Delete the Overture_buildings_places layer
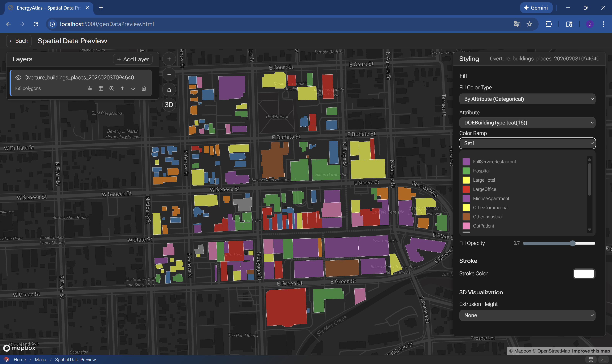 [144, 88]
